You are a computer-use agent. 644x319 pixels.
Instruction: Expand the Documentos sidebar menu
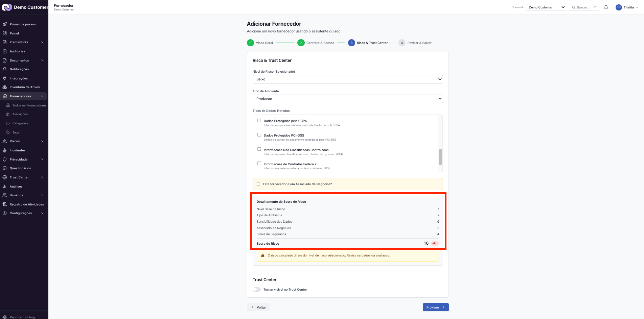pyautogui.click(x=23, y=60)
